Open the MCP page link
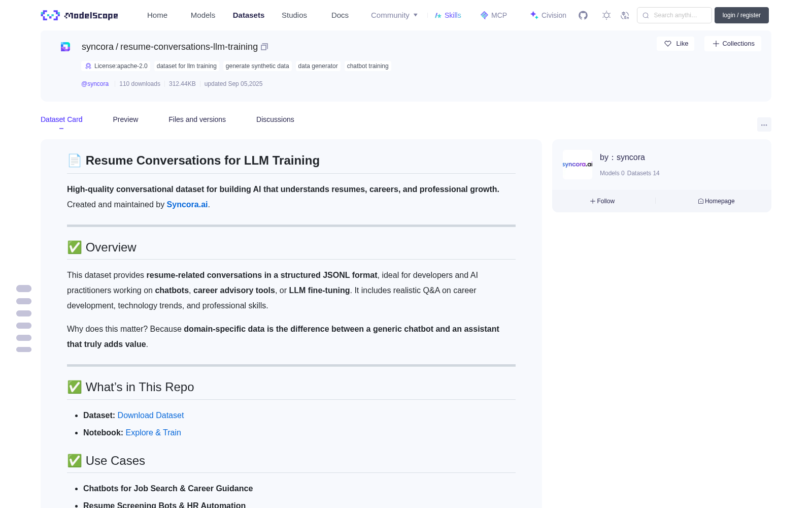The height and width of the screenshot is (508, 812). pos(494,15)
